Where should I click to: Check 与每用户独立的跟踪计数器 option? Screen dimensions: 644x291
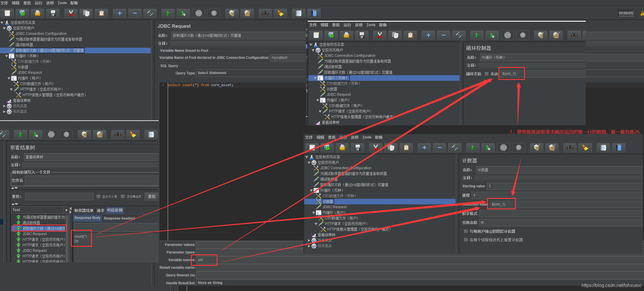[x=466, y=231]
